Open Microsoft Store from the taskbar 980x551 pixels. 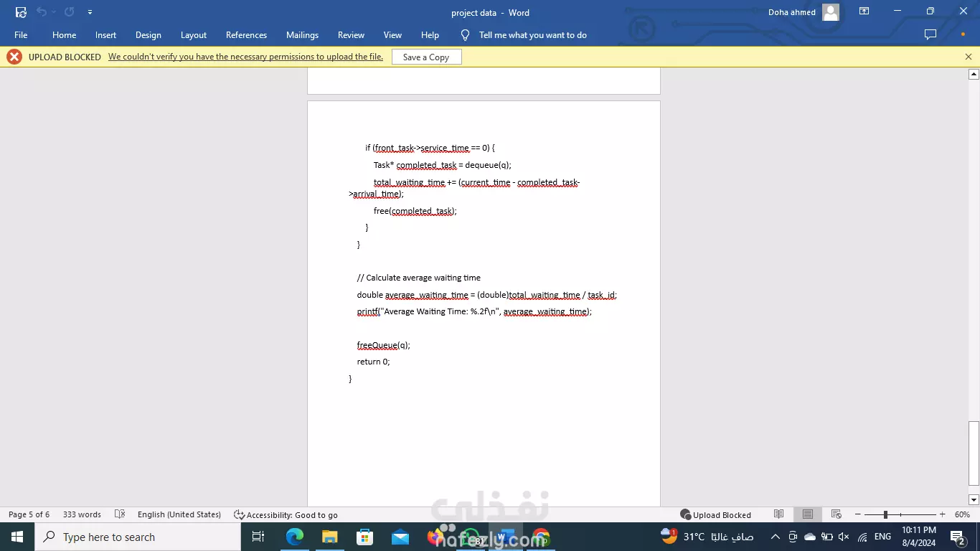coord(364,537)
